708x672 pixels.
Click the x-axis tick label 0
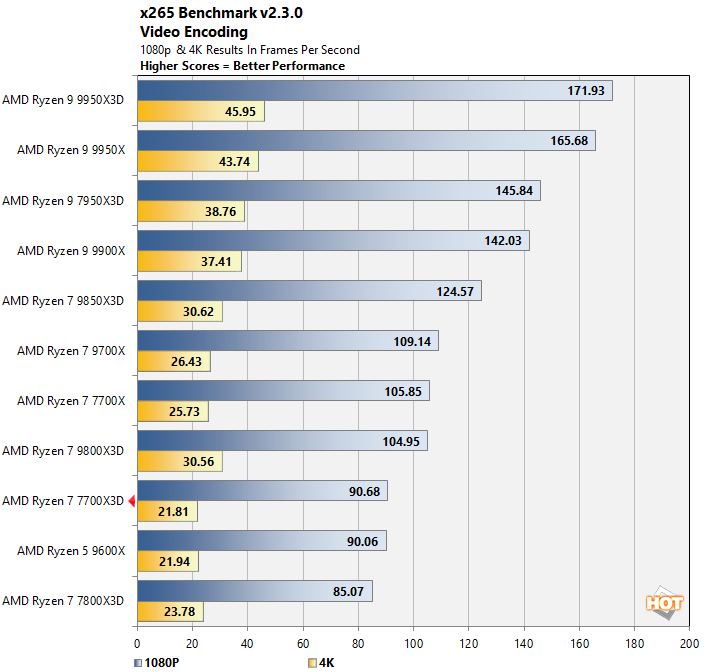(137, 644)
